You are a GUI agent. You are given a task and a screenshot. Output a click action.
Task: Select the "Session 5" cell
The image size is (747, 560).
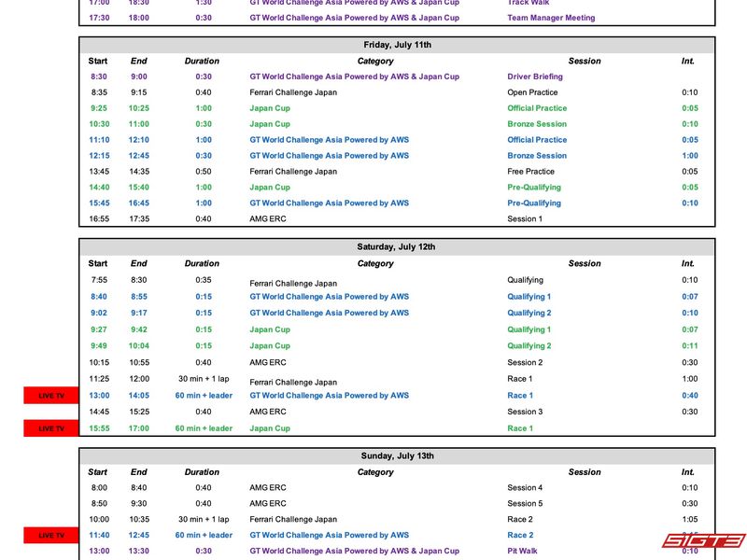pos(525,503)
